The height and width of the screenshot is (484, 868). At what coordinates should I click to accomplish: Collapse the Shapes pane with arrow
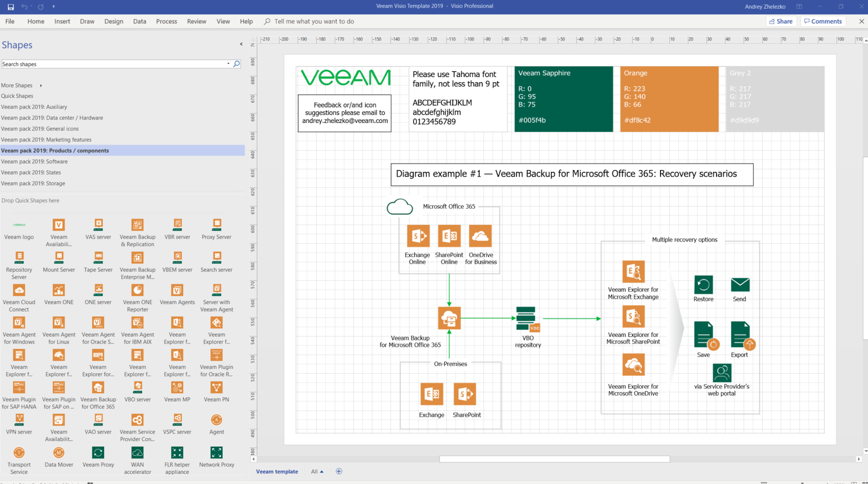241,44
